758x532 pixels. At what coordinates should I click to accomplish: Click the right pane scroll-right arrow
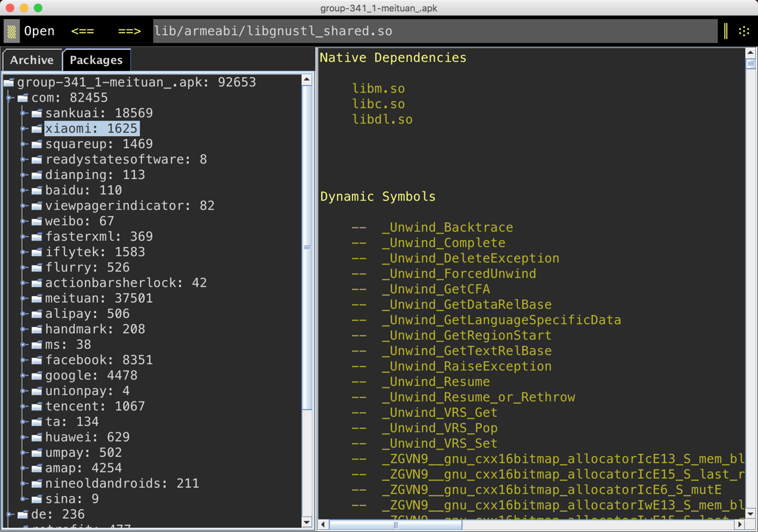coord(740,524)
